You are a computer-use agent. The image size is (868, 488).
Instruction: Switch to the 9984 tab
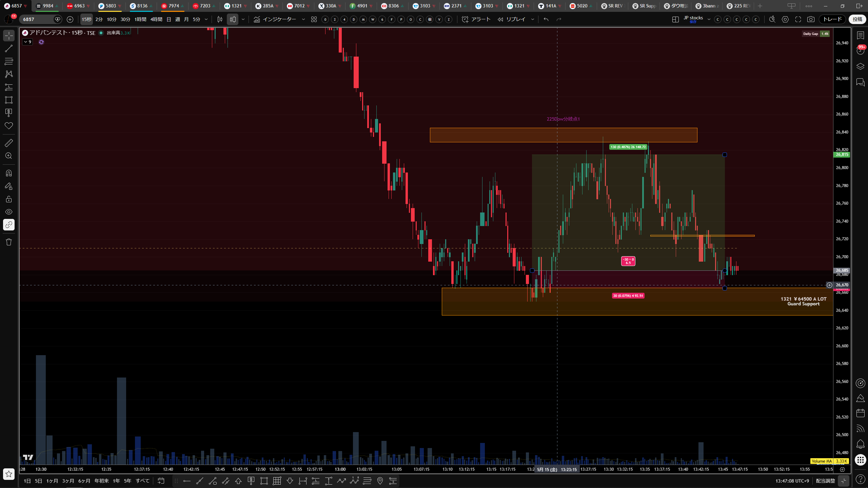(48, 6)
